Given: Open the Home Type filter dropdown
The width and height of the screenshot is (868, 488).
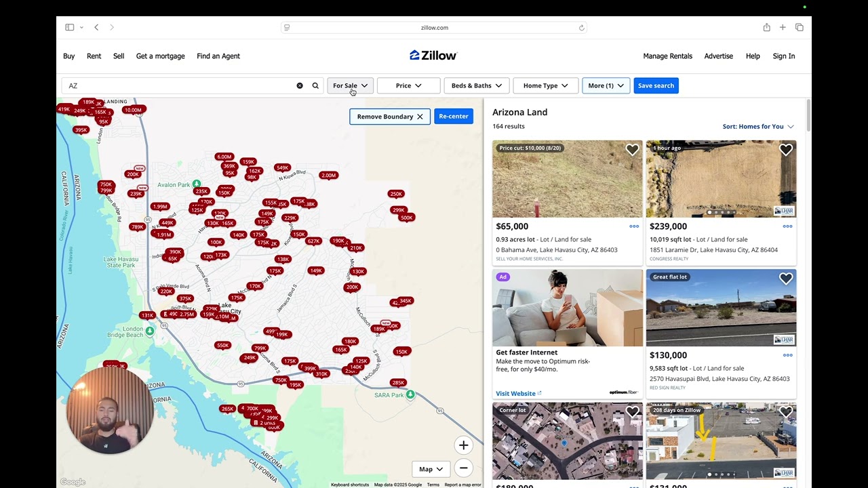Looking at the screenshot, I should coord(546,85).
